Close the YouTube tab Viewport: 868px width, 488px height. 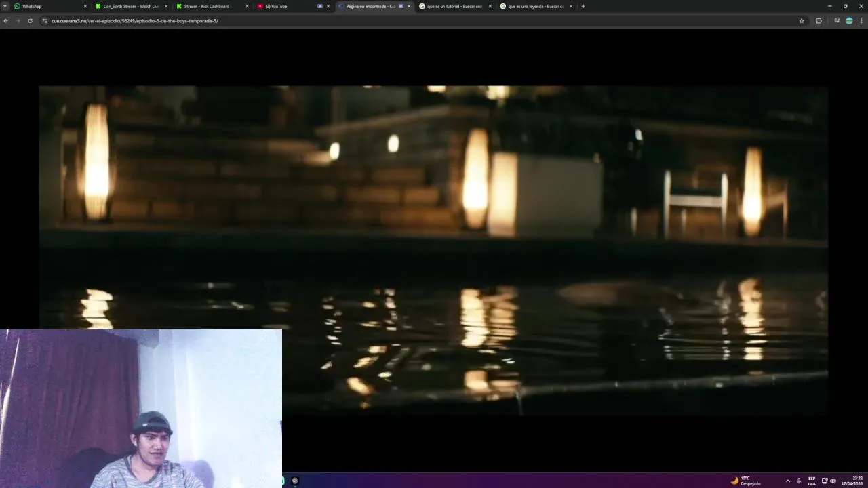[x=328, y=6]
